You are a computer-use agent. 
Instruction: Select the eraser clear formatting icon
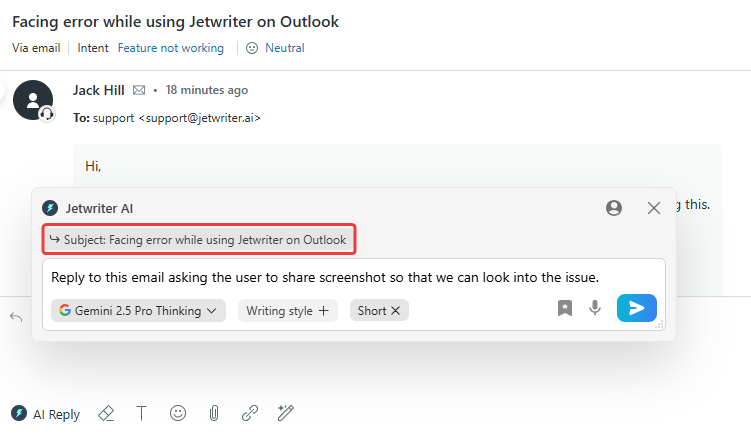coord(105,413)
